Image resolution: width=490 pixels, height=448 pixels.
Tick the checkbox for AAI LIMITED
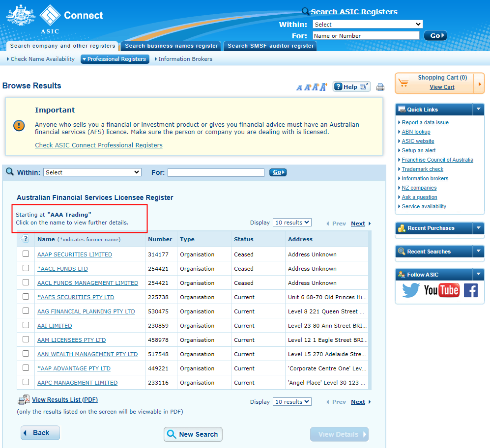(26, 325)
